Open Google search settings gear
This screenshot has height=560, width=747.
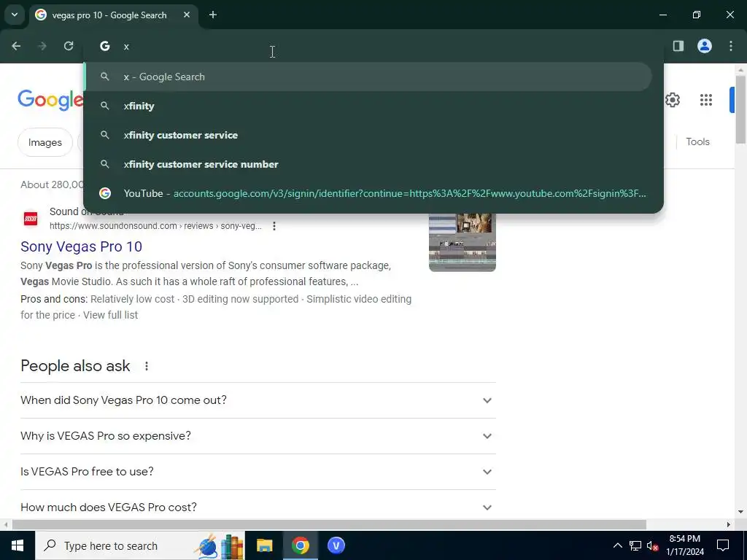click(672, 100)
